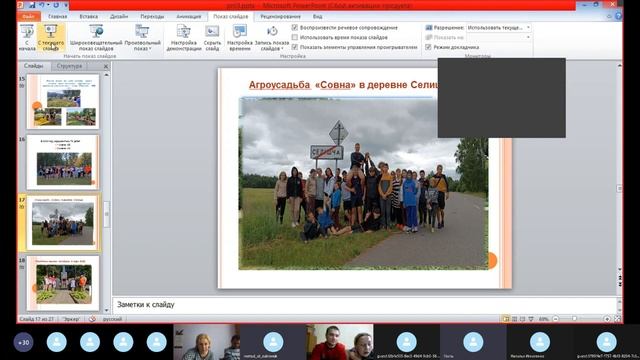Screen dimensions: 640x360
Task: Click zoom in plus button
Action: coord(607,319)
